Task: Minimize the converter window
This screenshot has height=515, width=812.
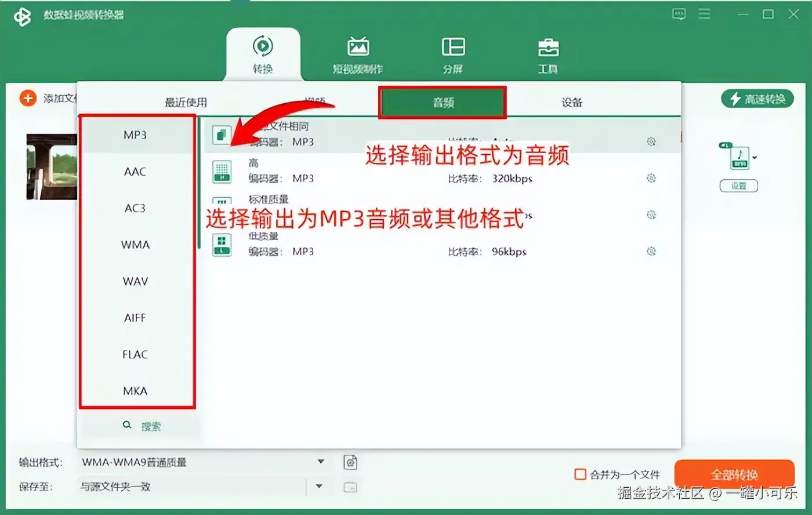Action: (743, 14)
